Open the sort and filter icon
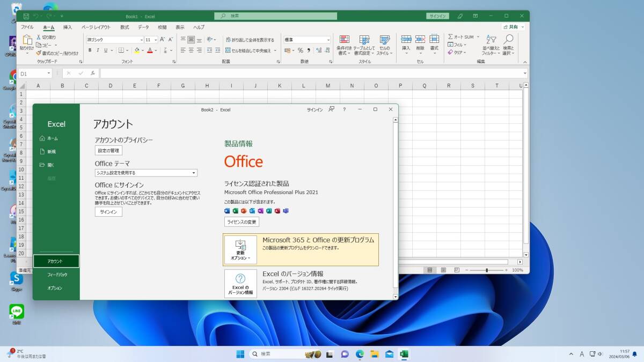 point(491,40)
